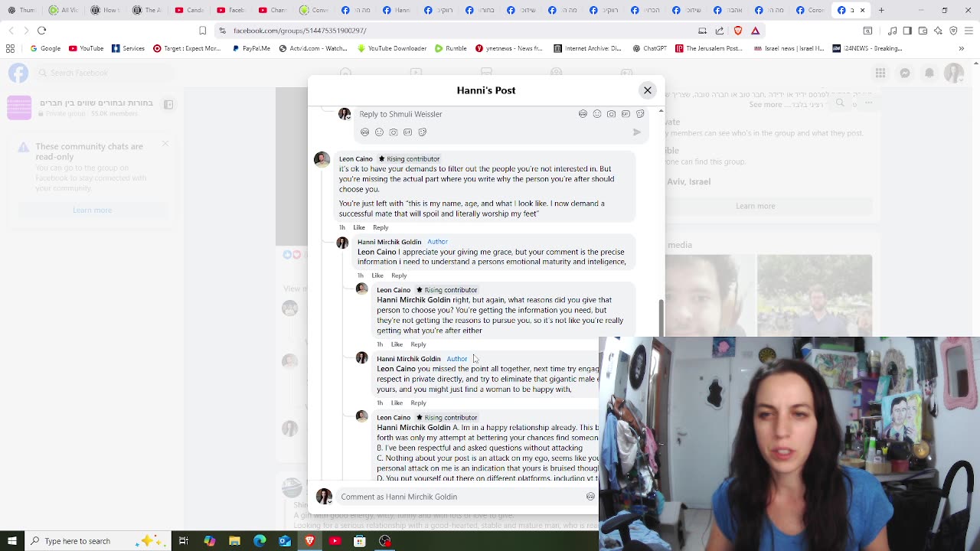Click the browser address bar URL
The image size is (980, 551).
pyautogui.click(x=300, y=31)
